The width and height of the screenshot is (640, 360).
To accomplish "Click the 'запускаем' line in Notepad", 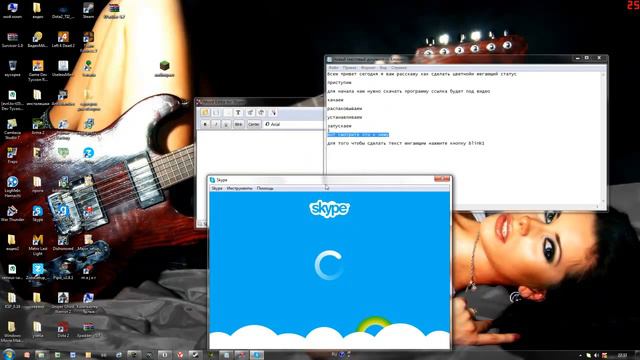I will point(339,126).
